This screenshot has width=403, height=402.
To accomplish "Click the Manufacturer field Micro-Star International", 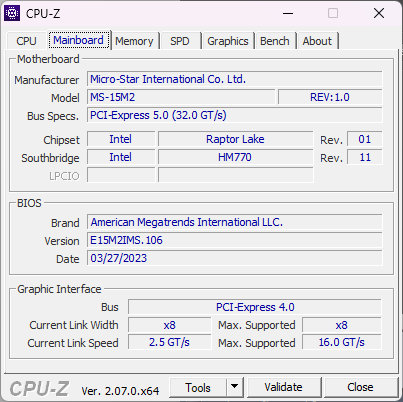I will (235, 79).
